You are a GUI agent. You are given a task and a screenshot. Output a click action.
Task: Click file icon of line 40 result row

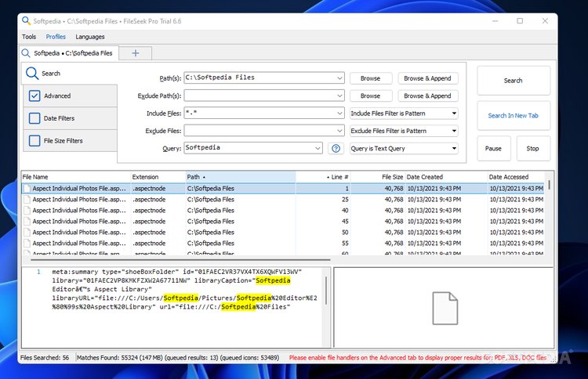pyautogui.click(x=27, y=210)
